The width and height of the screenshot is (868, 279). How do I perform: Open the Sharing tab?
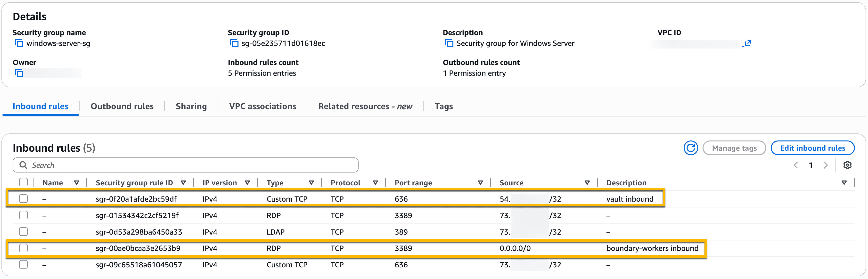point(191,107)
